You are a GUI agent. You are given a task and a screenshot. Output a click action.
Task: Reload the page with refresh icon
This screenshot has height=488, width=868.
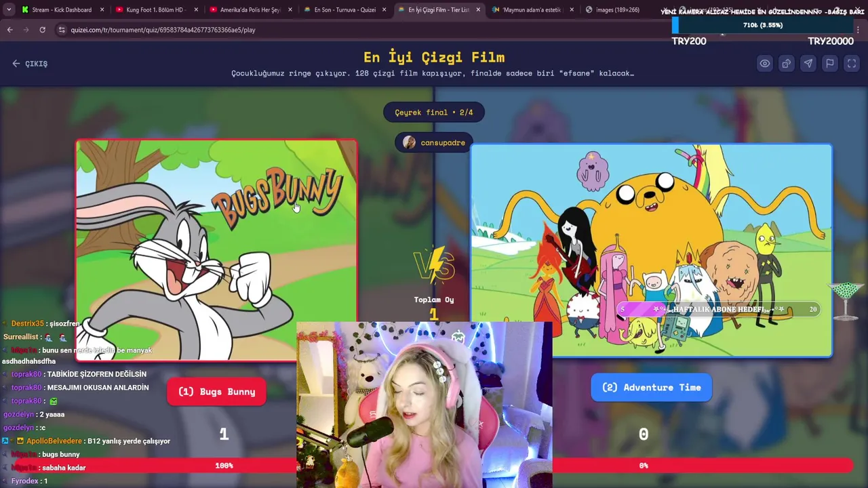(42, 30)
